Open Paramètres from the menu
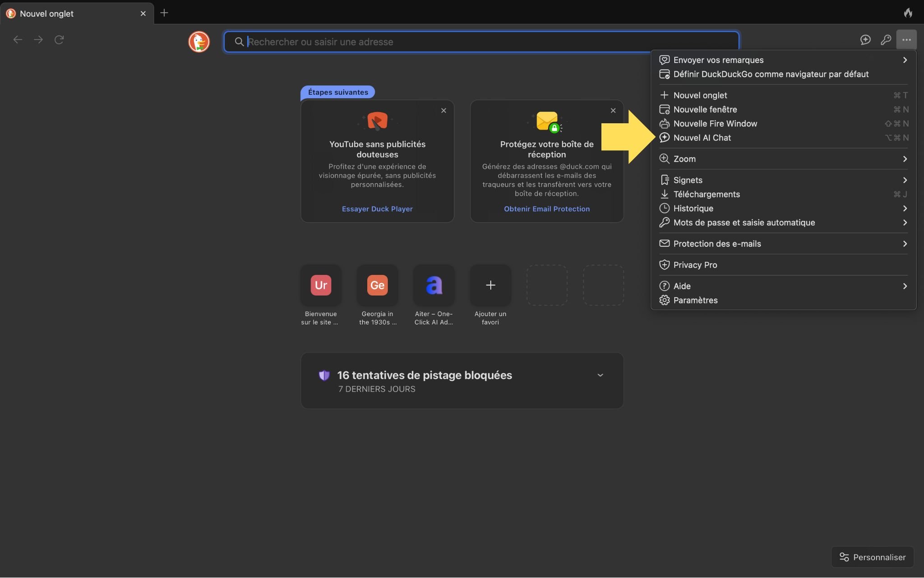924x578 pixels. 783,300
